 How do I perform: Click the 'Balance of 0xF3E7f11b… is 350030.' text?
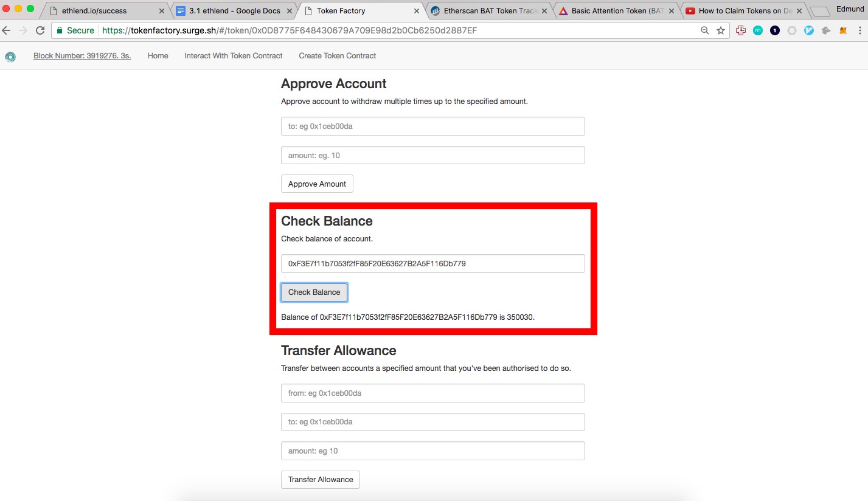[x=408, y=317]
